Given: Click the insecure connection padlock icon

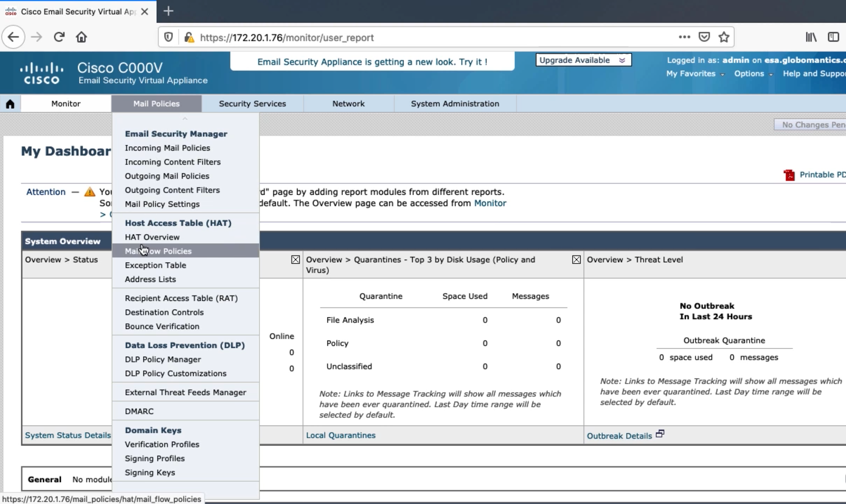Looking at the screenshot, I should pos(189,37).
